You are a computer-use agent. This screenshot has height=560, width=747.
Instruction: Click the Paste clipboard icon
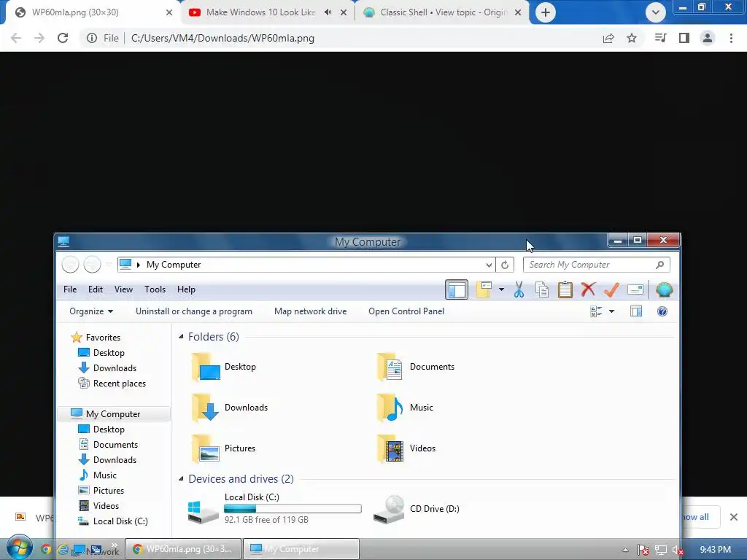pyautogui.click(x=565, y=289)
